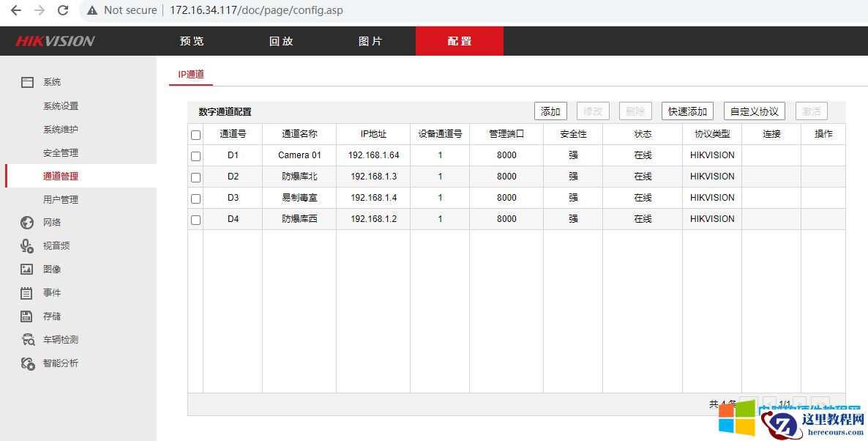Check the checkbox for channel D1 Camera 01

(x=195, y=155)
